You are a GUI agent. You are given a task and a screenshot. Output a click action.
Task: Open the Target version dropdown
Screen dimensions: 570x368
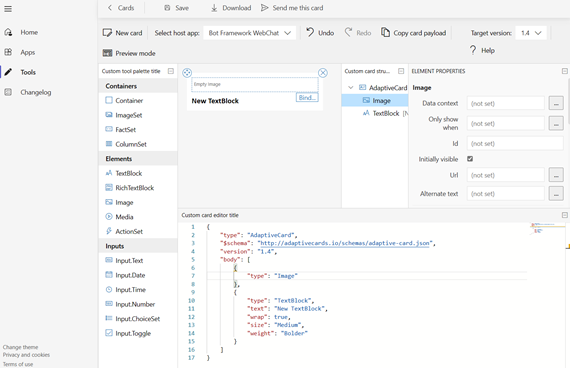tap(531, 33)
